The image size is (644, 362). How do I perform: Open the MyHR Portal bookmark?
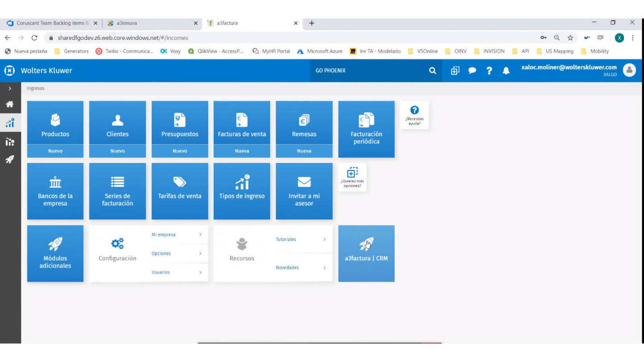pyautogui.click(x=271, y=51)
